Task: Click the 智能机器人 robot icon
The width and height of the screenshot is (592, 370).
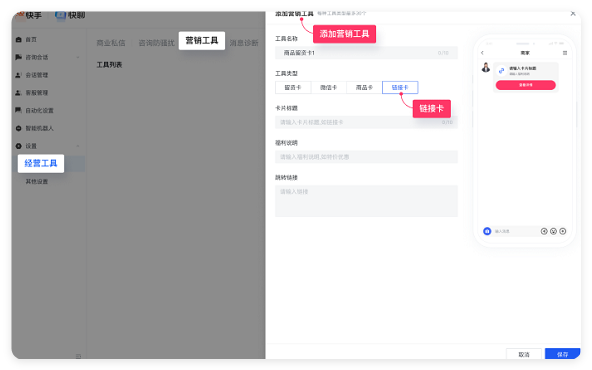Action: tap(18, 128)
